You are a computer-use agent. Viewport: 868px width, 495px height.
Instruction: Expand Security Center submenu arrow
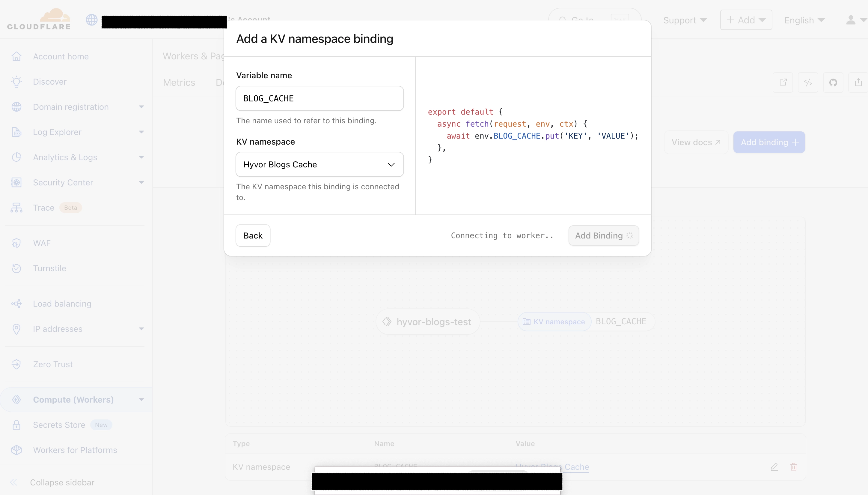click(x=141, y=182)
